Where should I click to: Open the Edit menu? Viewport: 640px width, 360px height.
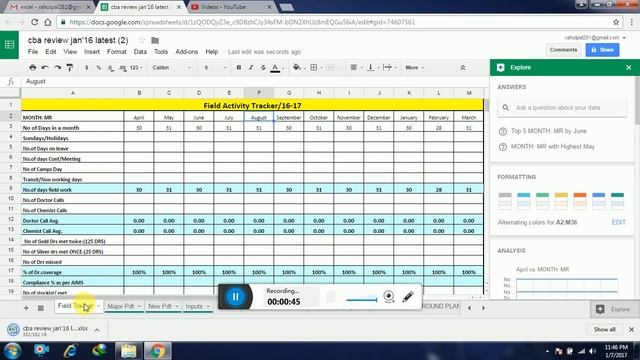(51, 52)
